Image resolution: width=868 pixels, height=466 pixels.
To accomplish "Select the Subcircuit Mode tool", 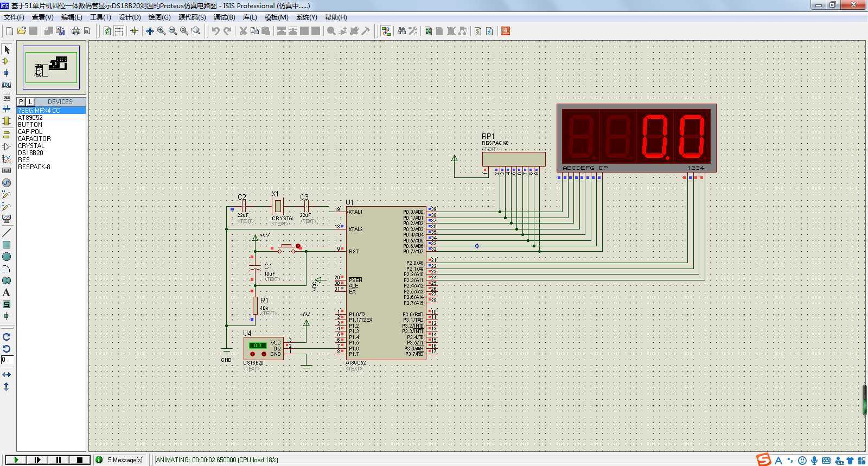I will (7, 120).
